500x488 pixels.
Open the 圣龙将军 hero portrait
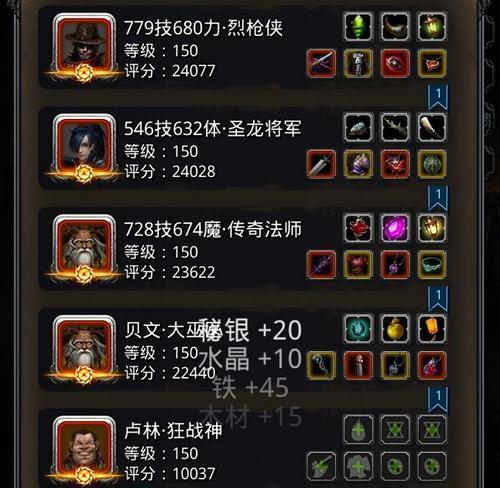[x=85, y=148]
